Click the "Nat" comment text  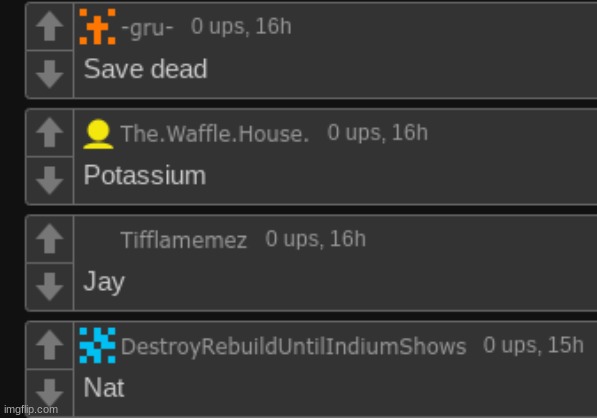click(104, 388)
